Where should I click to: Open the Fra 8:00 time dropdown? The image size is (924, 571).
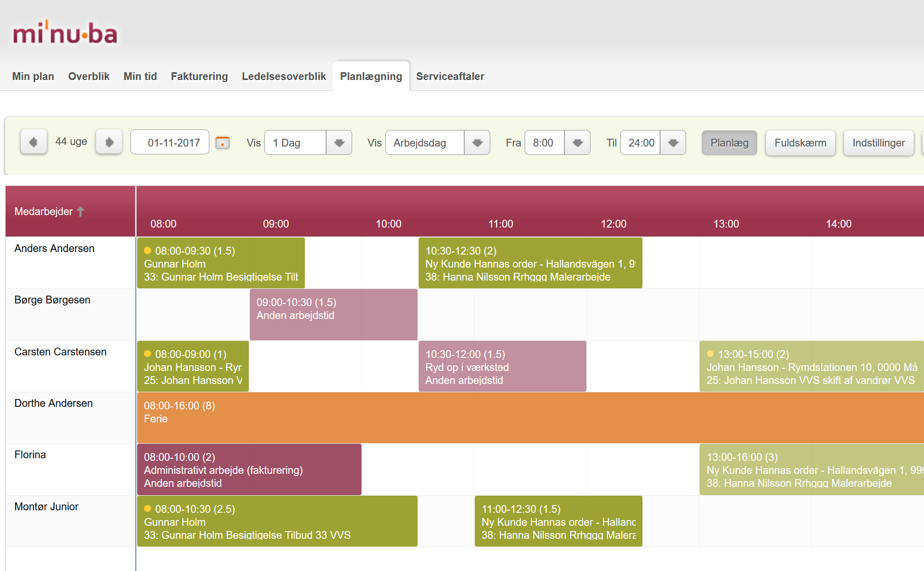click(x=578, y=143)
